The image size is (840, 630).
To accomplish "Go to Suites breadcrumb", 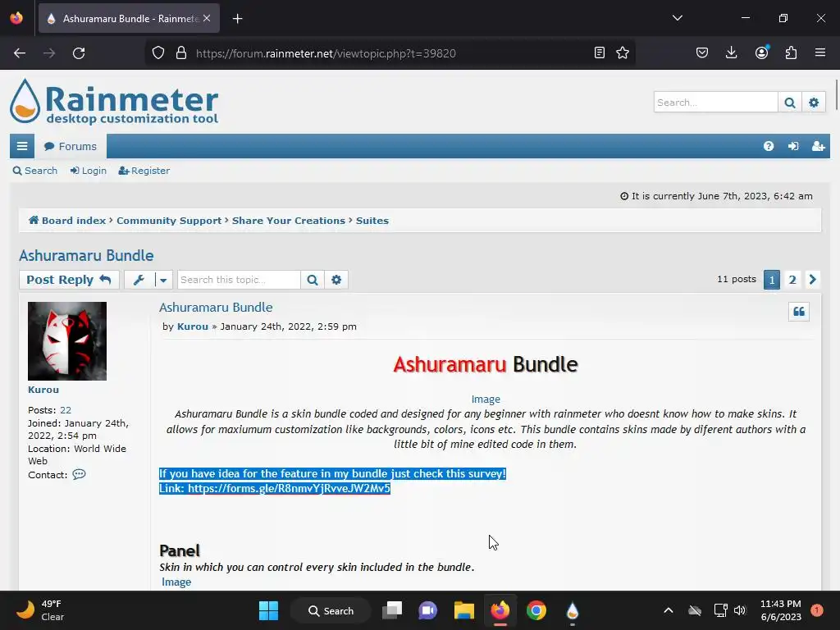I will (x=372, y=221).
